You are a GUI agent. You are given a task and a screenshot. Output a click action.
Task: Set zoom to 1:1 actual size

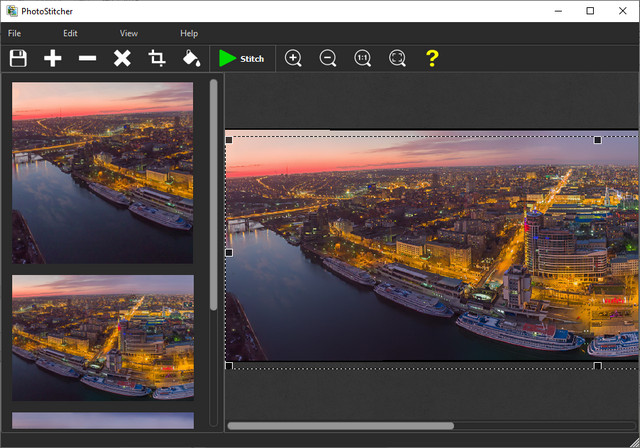(363, 59)
